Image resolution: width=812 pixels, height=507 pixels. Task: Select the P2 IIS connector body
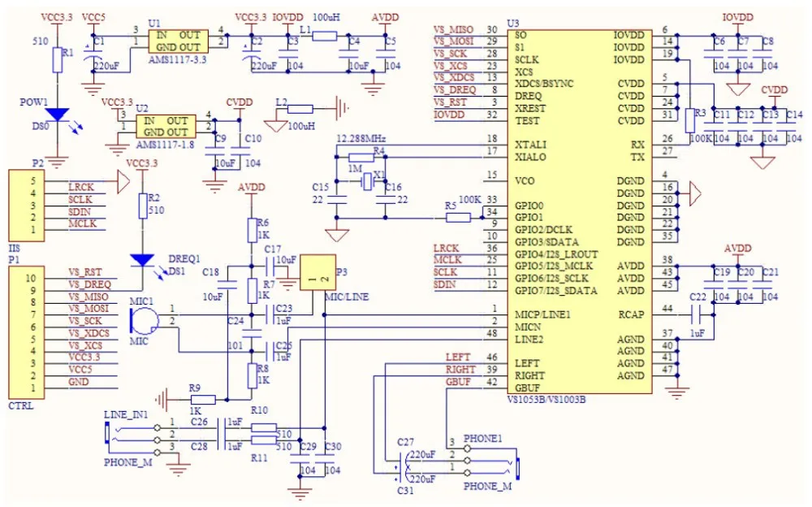tap(27, 206)
